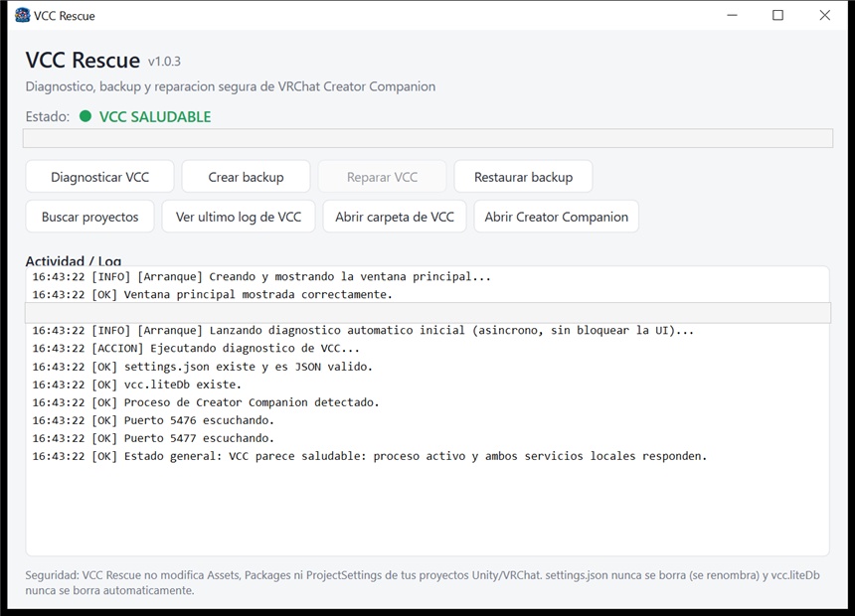855x616 pixels.
Task: Select log line 'Proceso de Creator Companion detectado.'
Action: (206, 402)
